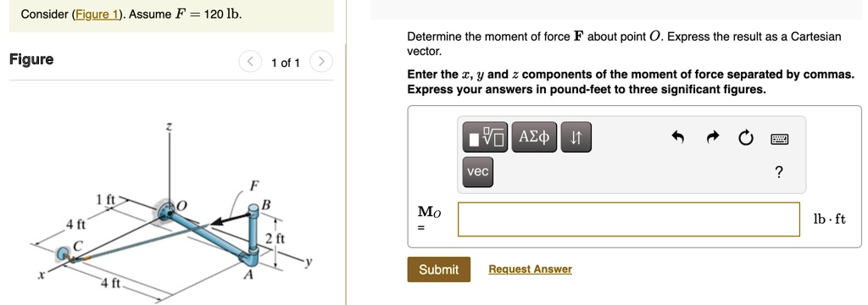Open the templates and square-root math palette
868x305 pixels.
(x=486, y=136)
